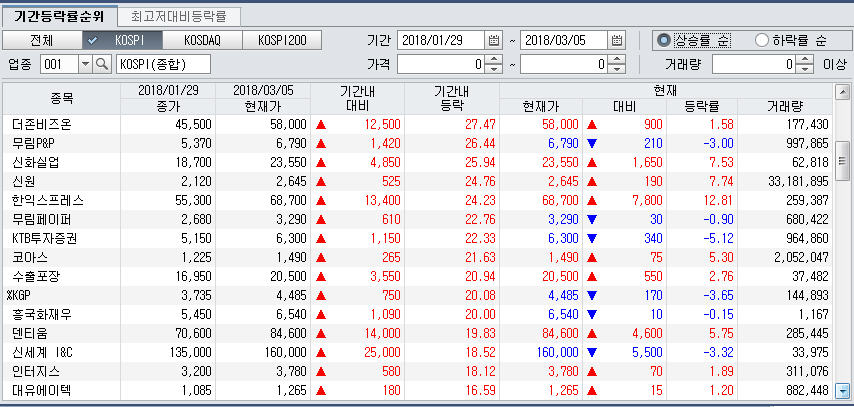Select the 신원 stock row
This screenshot has width=854, height=407.
click(418, 181)
